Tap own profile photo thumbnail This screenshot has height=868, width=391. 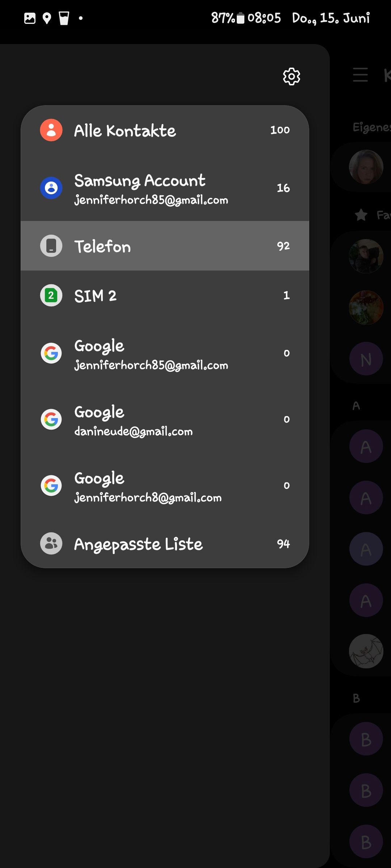[366, 167]
